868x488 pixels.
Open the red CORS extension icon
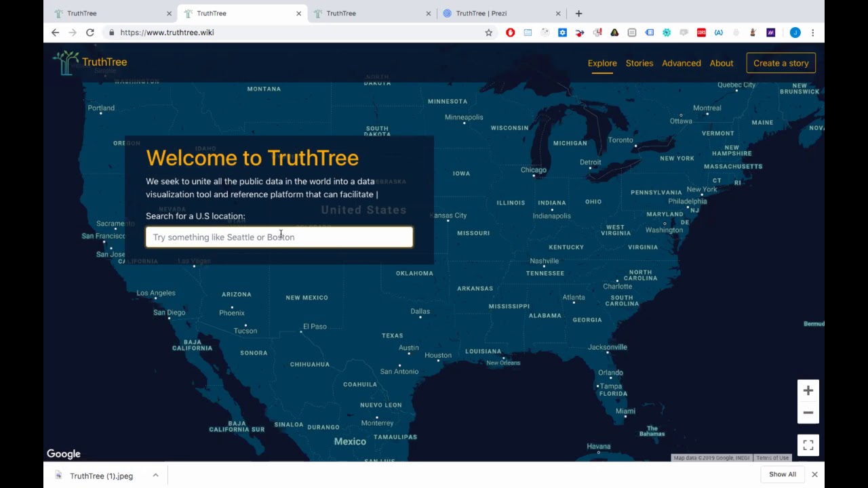coord(701,33)
